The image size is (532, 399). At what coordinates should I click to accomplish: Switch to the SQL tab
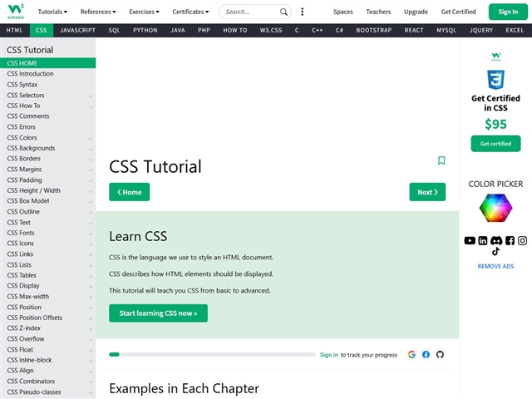[x=115, y=30]
